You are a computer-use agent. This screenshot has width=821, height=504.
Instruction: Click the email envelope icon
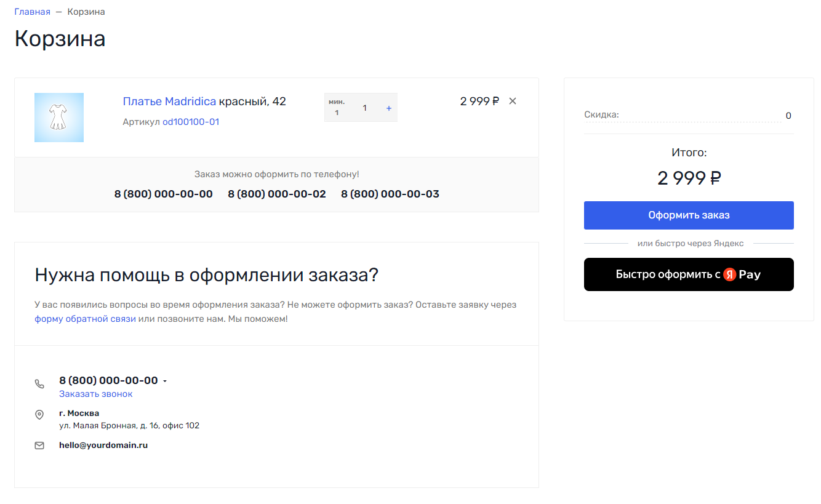tap(39, 446)
